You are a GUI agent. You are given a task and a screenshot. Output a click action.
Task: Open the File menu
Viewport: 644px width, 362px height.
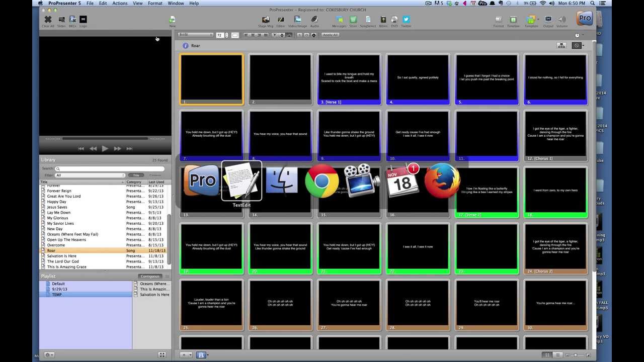click(90, 3)
